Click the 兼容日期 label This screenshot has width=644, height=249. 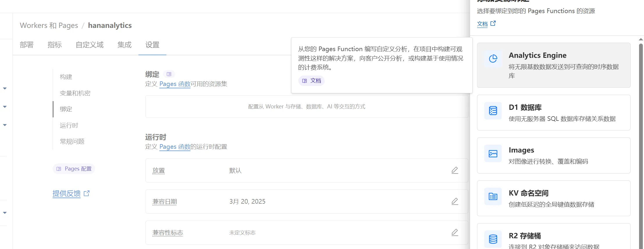pos(165,202)
